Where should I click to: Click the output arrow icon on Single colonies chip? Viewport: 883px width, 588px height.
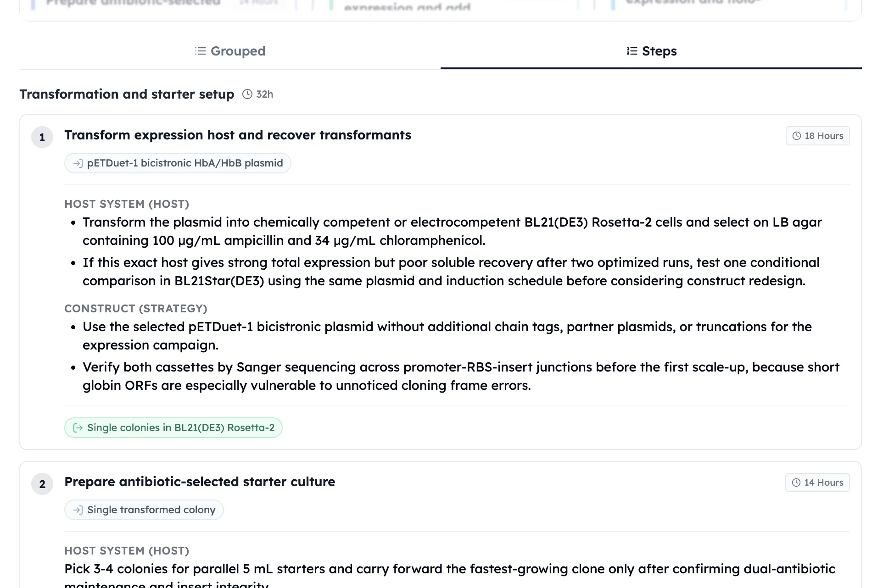[x=78, y=428]
